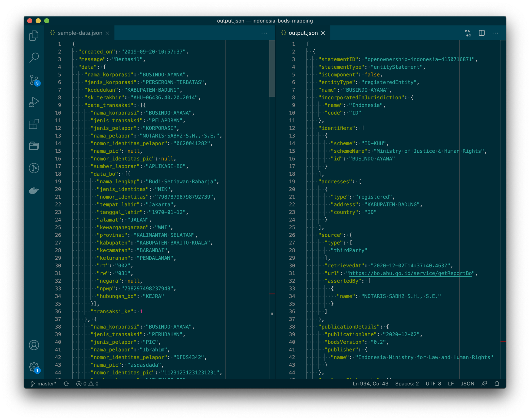
Task: Open the GitLens view in activity bar
Action: click(34, 168)
